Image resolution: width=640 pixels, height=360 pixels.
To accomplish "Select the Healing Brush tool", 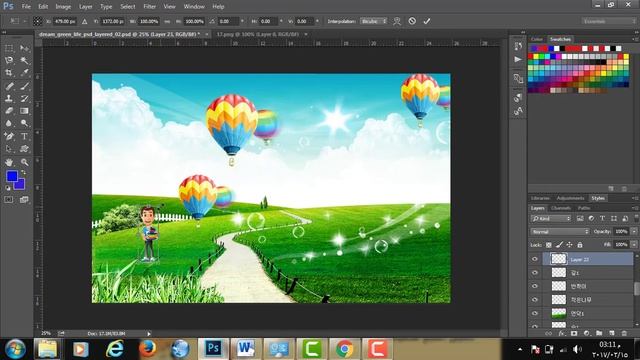I will (x=9, y=86).
